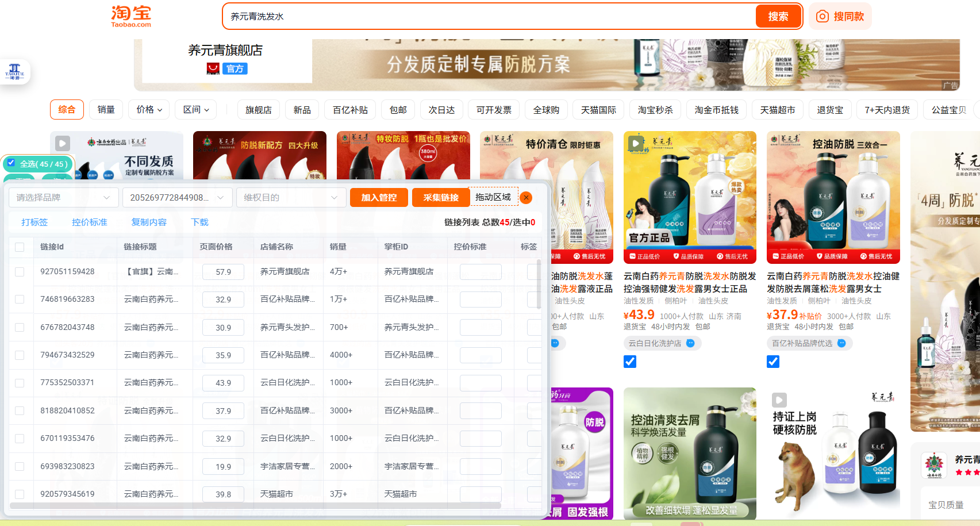Click the vertical scrollbar of the link table
This screenshot has height=526, width=980.
(539, 285)
